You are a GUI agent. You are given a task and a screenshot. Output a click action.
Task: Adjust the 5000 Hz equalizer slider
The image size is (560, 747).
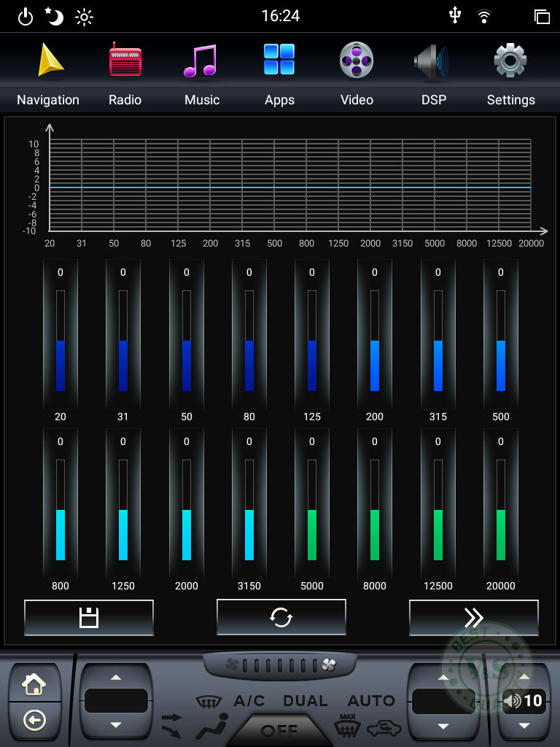(312, 510)
